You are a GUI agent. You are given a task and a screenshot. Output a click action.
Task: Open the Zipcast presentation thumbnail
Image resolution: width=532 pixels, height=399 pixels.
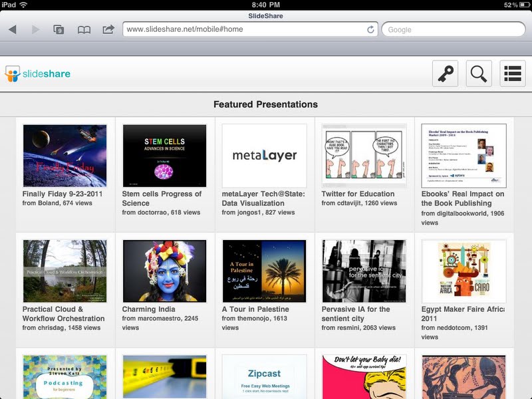coord(264,376)
